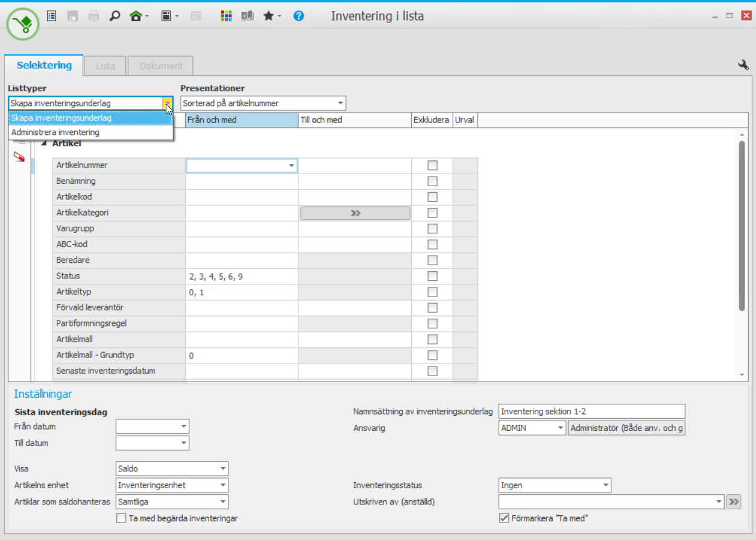The width and height of the screenshot is (756, 540).
Task: Click the Namnsättning av inventeringsunderlag text field
Action: point(592,411)
